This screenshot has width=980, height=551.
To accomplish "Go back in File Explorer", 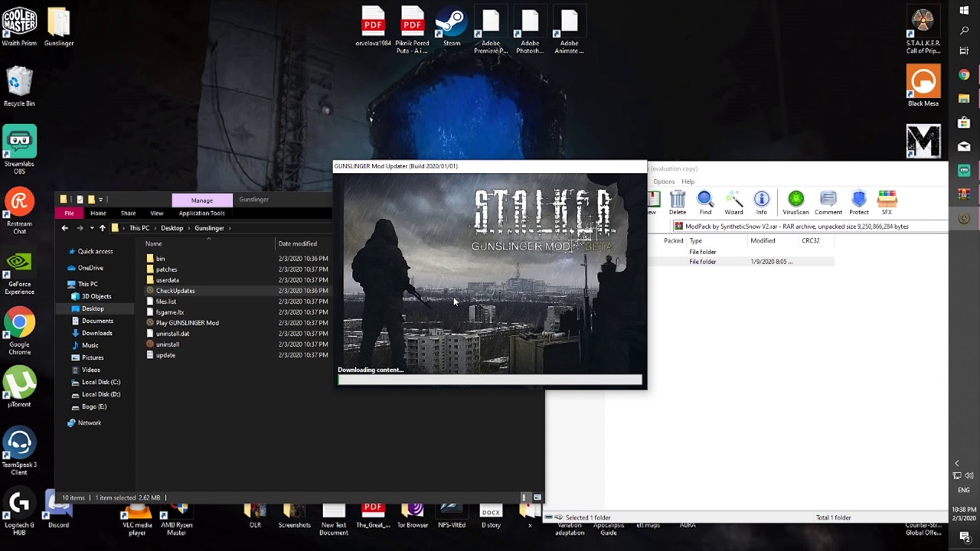I will click(65, 228).
